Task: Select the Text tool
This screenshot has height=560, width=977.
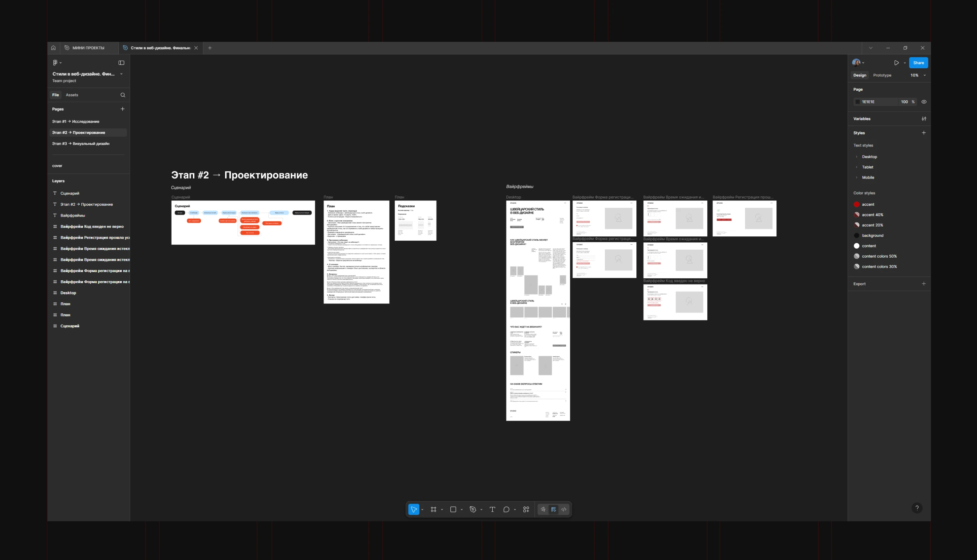Action: click(x=492, y=509)
